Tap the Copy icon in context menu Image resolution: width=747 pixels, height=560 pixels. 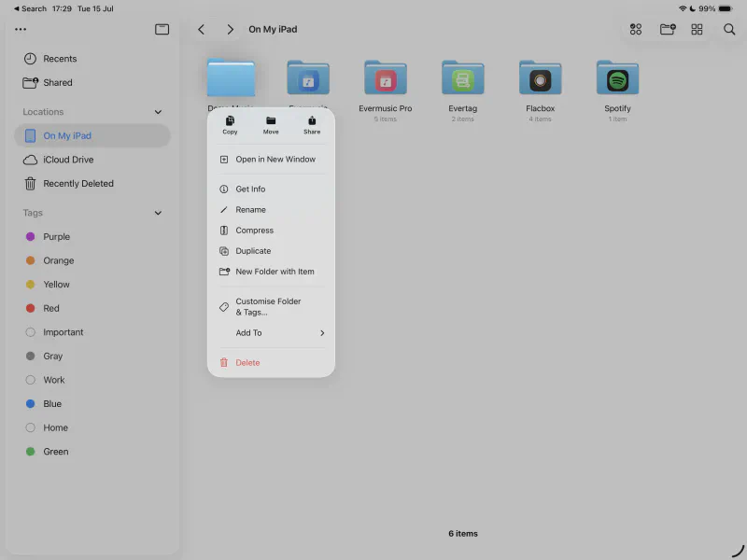pyautogui.click(x=230, y=121)
